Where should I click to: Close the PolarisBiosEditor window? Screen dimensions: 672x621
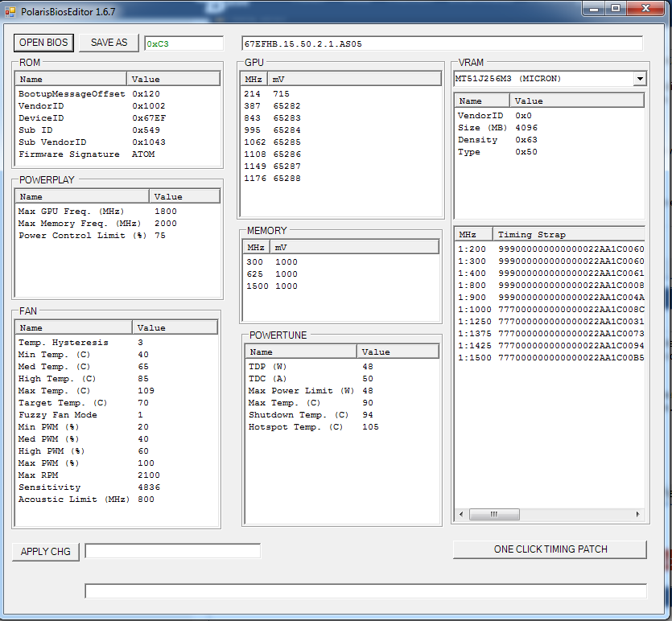[646, 9]
